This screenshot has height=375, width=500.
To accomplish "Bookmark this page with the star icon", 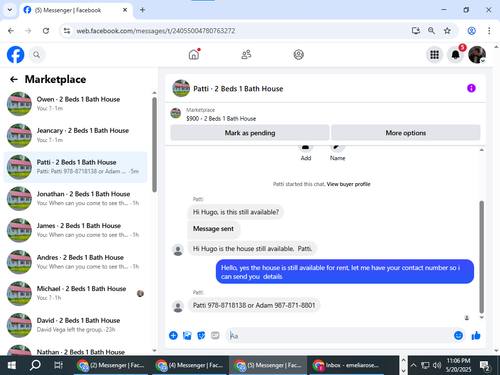I will tap(447, 31).
